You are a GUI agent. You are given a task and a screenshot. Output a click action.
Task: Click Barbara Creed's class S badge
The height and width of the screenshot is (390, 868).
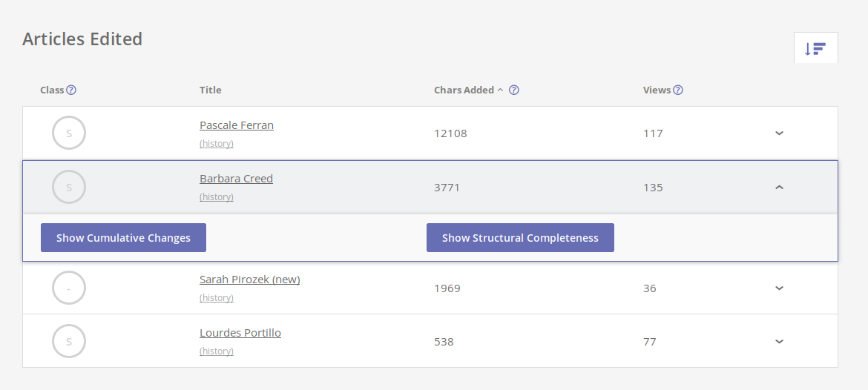click(69, 187)
